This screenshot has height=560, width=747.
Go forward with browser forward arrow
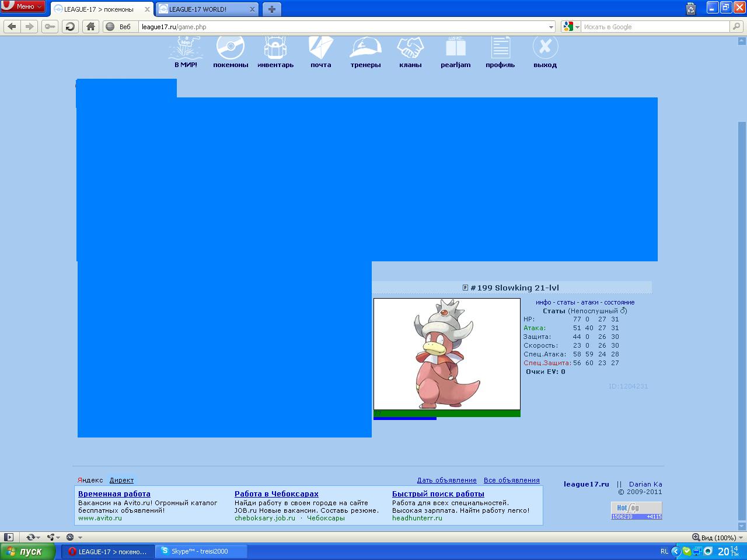click(x=30, y=26)
